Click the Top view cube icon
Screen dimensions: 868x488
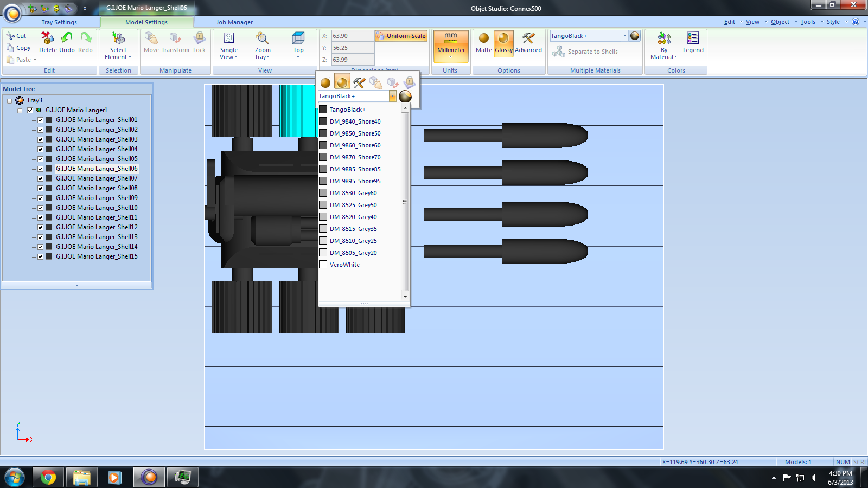tap(298, 38)
